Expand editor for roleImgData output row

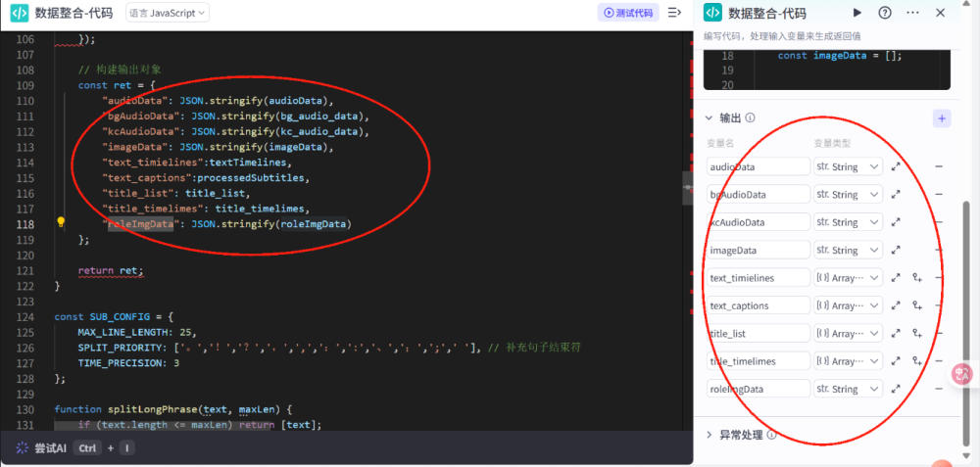[x=896, y=389]
